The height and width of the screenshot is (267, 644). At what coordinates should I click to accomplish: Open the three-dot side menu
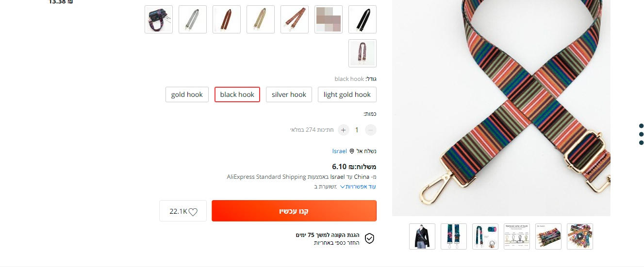(641, 134)
